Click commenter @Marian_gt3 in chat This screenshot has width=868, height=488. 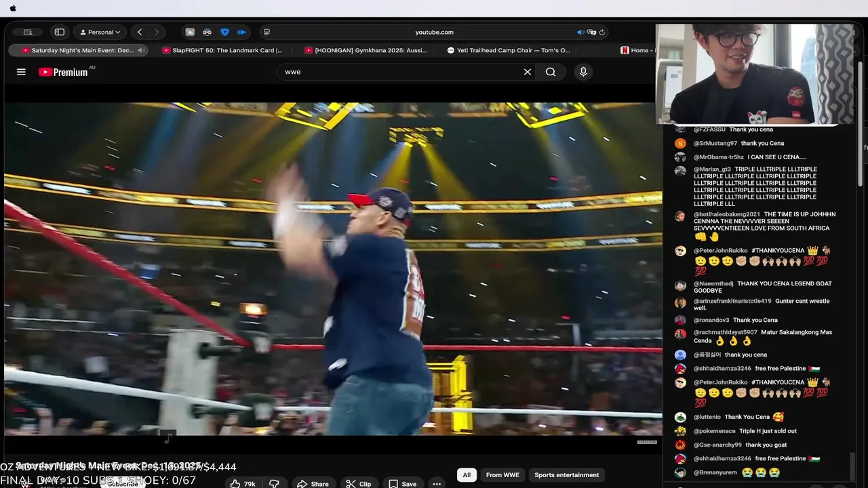tap(712, 169)
